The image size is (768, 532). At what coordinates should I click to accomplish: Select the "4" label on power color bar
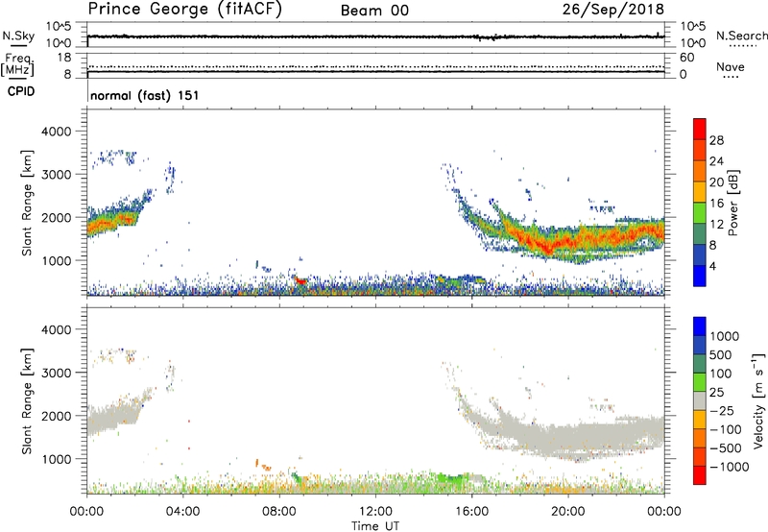[x=712, y=267]
